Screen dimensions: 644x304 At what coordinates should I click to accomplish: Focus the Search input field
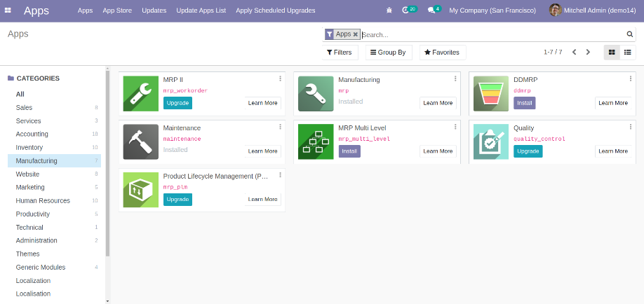coord(493,34)
